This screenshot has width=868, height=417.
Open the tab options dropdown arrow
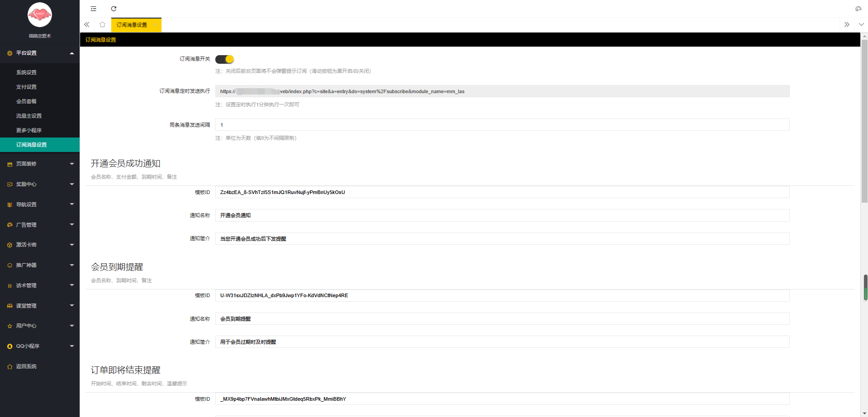(x=861, y=24)
